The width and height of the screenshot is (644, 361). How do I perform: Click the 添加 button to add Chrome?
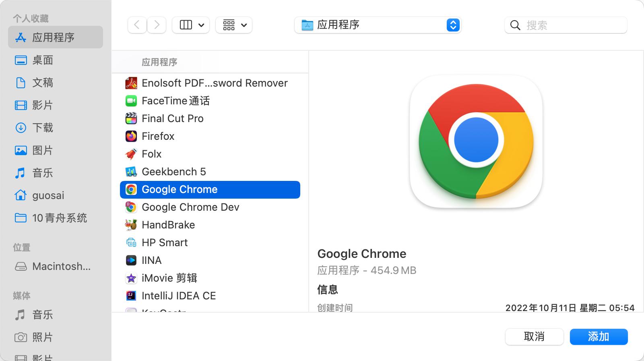pyautogui.click(x=599, y=336)
